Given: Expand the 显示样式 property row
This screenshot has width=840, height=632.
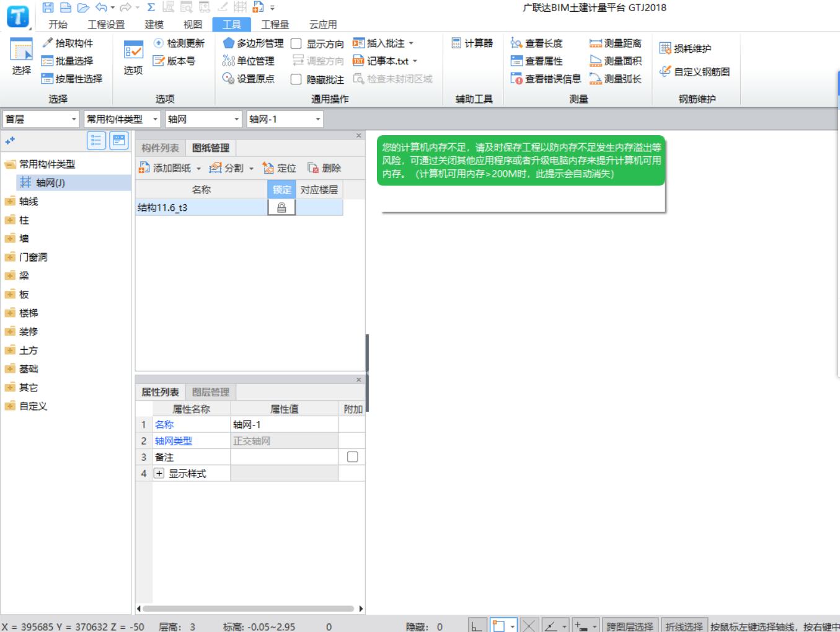Looking at the screenshot, I should click(159, 473).
